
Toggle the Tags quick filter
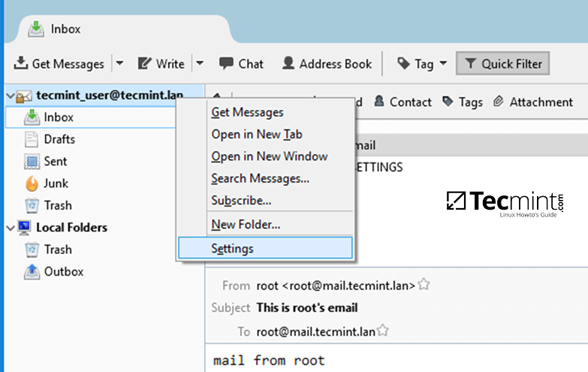click(x=462, y=101)
